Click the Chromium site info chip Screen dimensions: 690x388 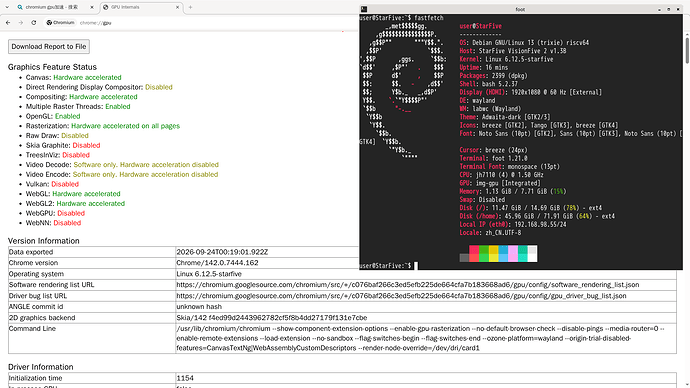click(x=61, y=22)
